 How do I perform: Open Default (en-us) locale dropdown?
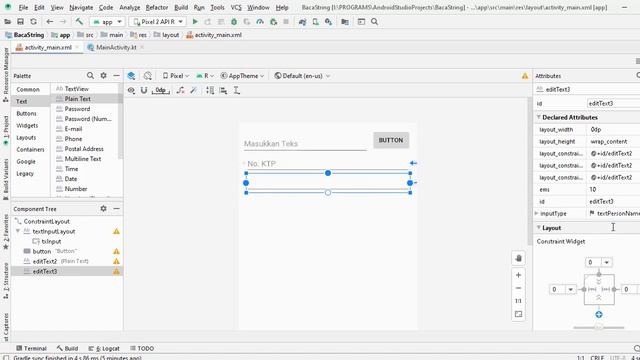tap(302, 76)
